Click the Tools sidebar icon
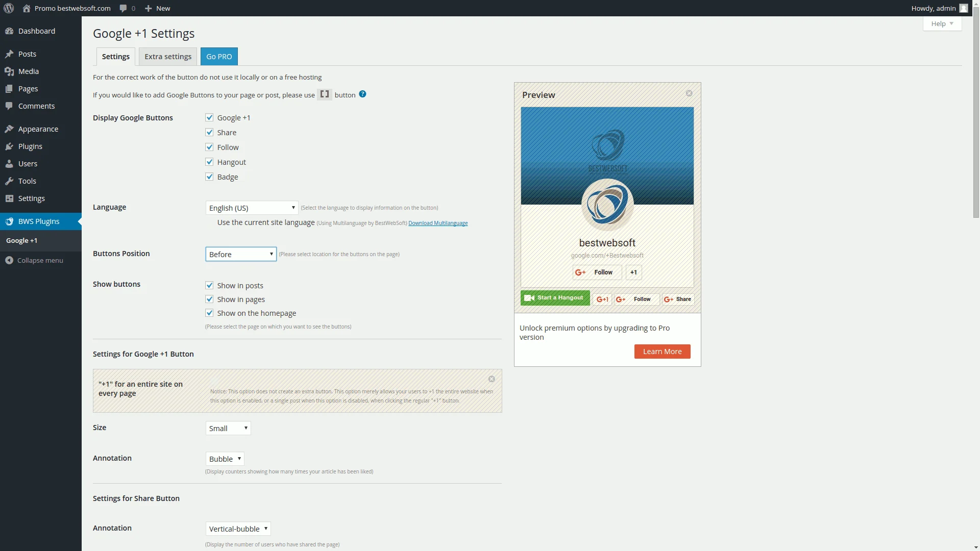 (9, 180)
